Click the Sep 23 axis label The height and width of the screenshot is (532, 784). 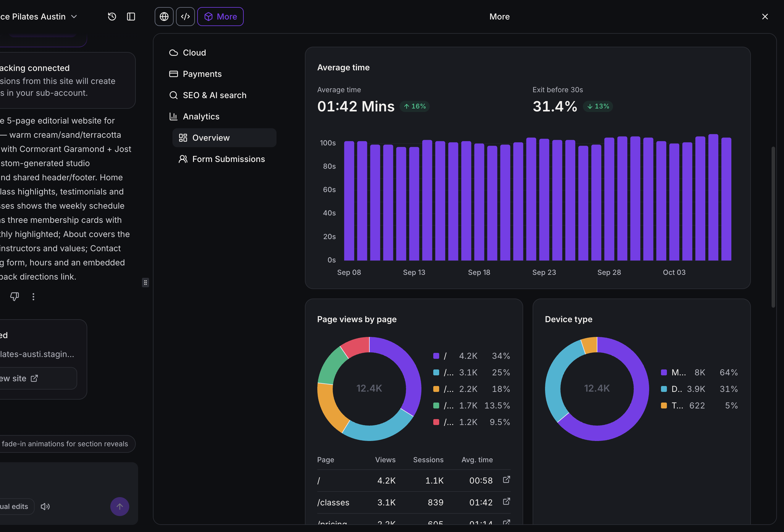544,272
